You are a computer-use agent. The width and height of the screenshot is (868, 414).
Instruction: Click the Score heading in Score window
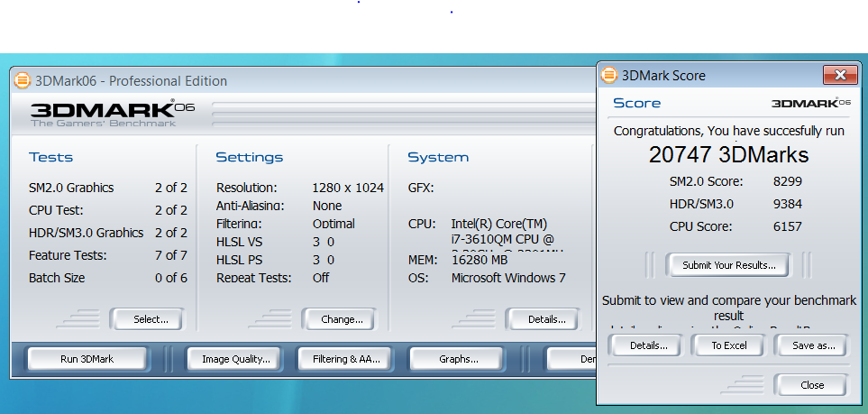click(x=636, y=103)
